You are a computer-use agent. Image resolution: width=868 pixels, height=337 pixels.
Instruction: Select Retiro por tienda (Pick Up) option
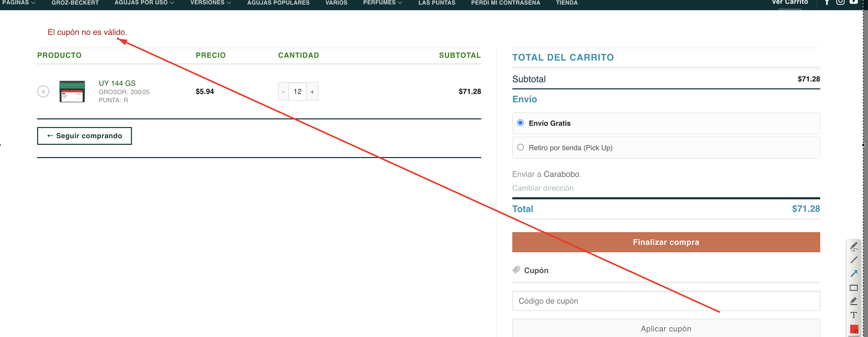[x=520, y=147]
